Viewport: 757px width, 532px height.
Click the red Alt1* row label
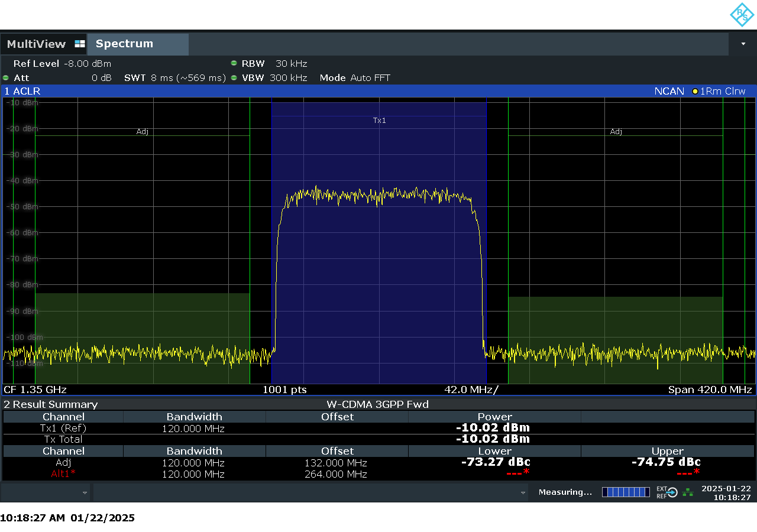click(x=63, y=474)
